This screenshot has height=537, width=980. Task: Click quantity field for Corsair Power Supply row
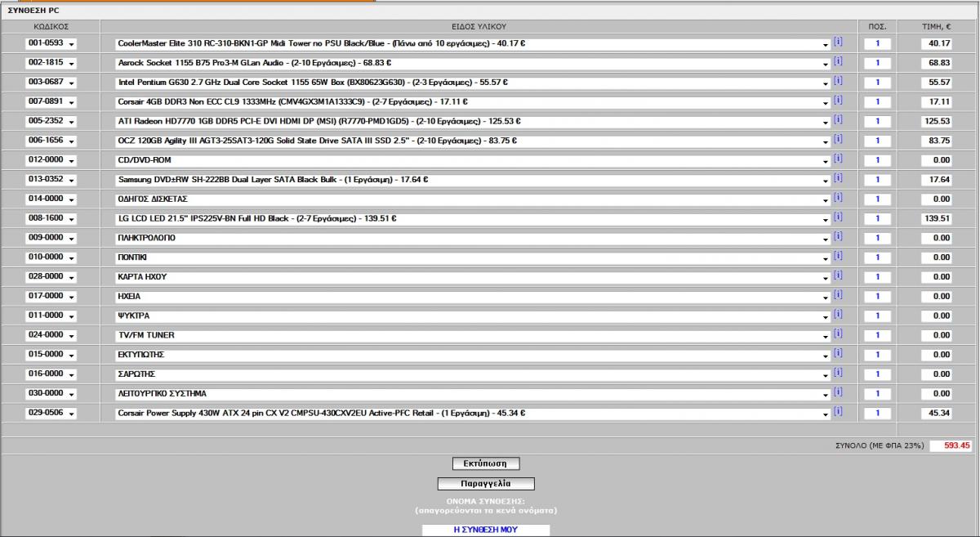[877, 413]
